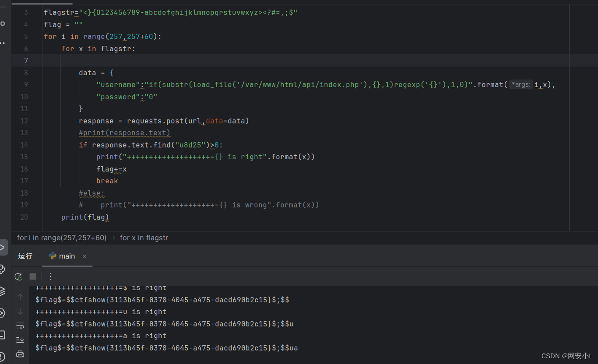Click gutter line number 14
This screenshot has width=598, height=364.
pos(24,145)
